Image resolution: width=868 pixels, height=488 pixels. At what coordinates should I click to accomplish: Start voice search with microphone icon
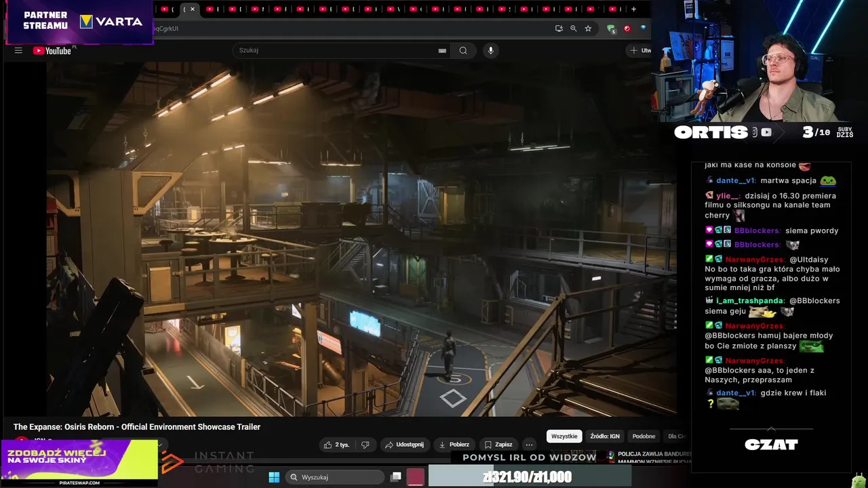491,50
